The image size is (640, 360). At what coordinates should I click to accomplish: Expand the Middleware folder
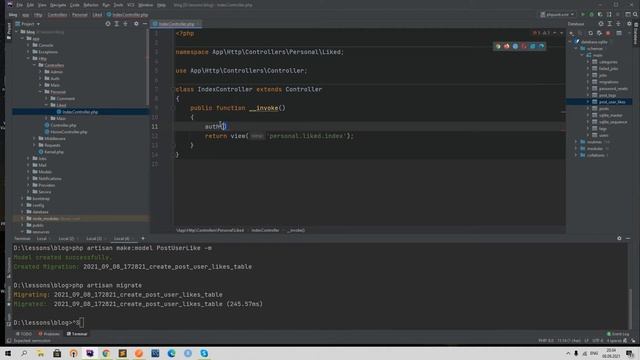(x=34, y=138)
